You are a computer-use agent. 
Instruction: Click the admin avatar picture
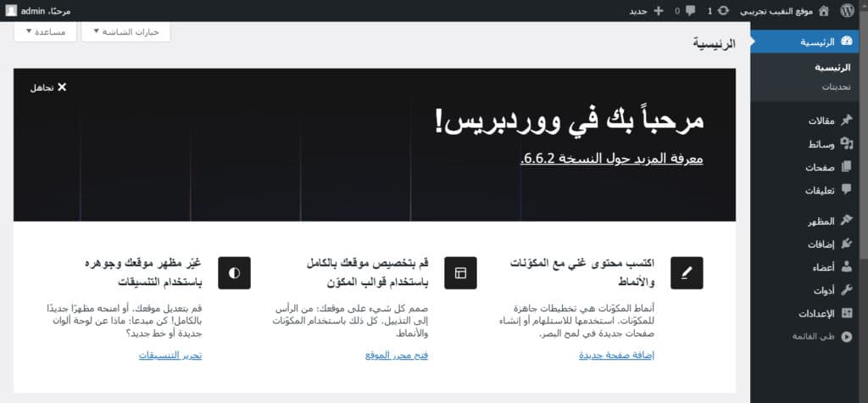pos(11,10)
